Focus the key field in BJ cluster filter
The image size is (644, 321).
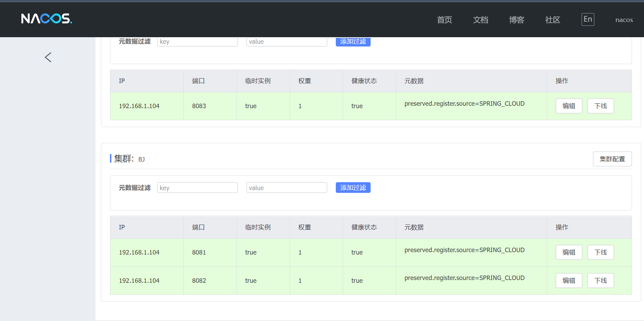(x=197, y=188)
